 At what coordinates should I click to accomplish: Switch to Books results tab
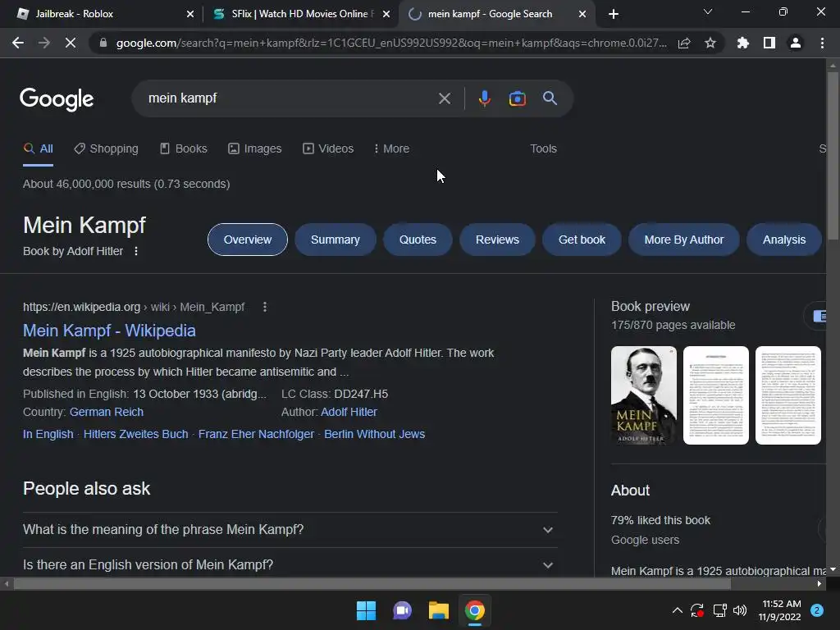pos(183,149)
